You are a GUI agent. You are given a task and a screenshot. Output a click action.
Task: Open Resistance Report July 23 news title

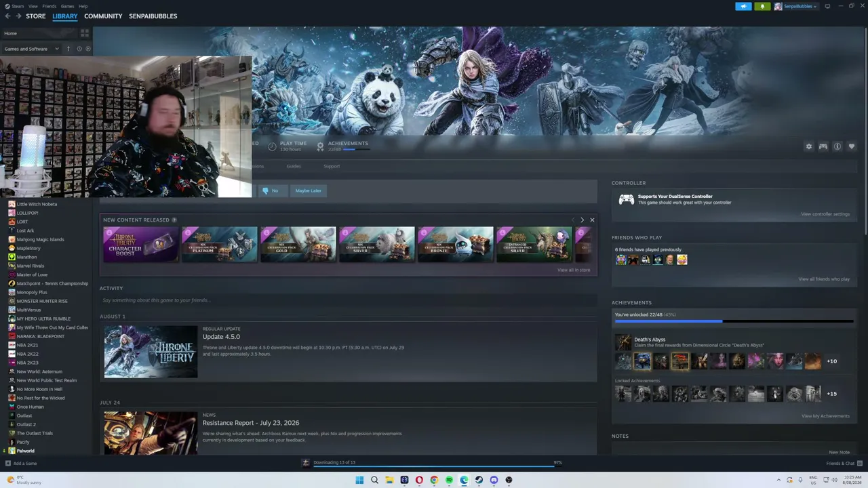click(251, 423)
